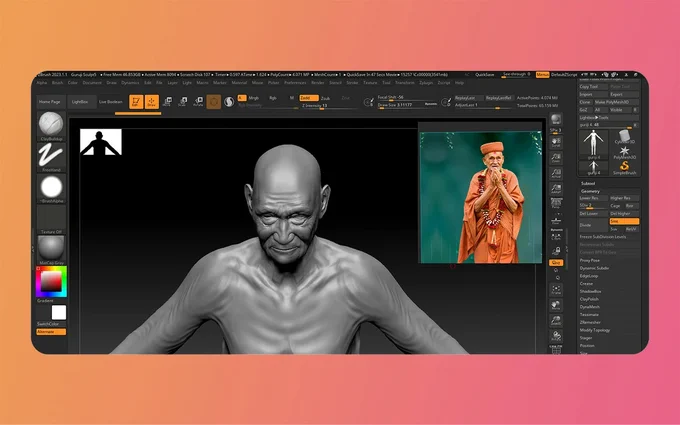Screen dimensions: 680x425
Task: Select the ClayBuildup brush thumbnail
Action: click(51, 126)
